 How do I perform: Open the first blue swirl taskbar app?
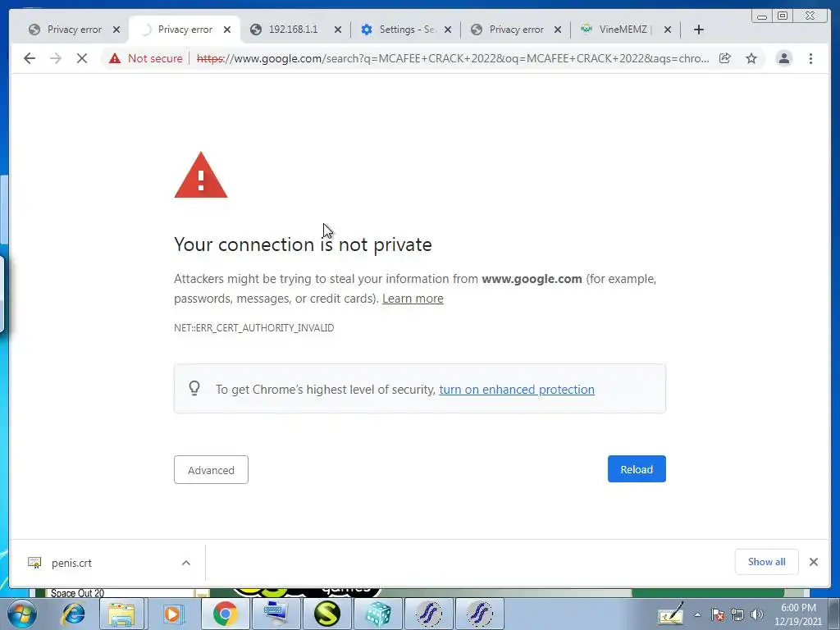click(429, 614)
